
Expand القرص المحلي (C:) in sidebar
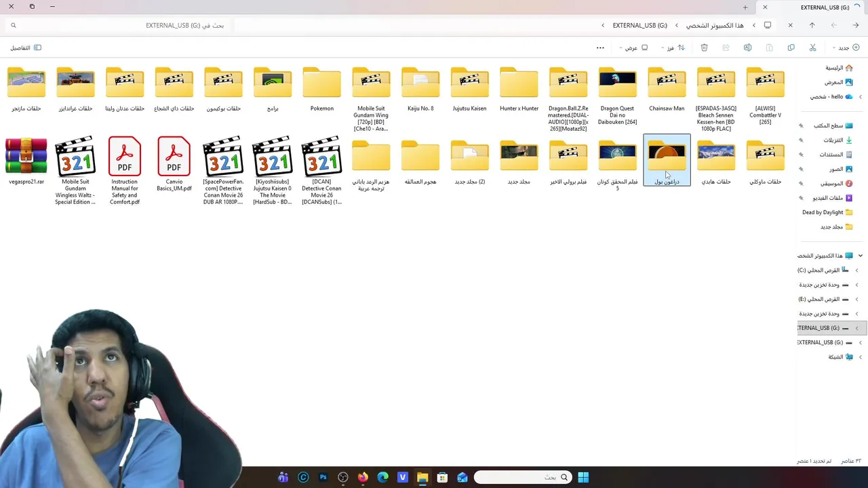point(856,270)
